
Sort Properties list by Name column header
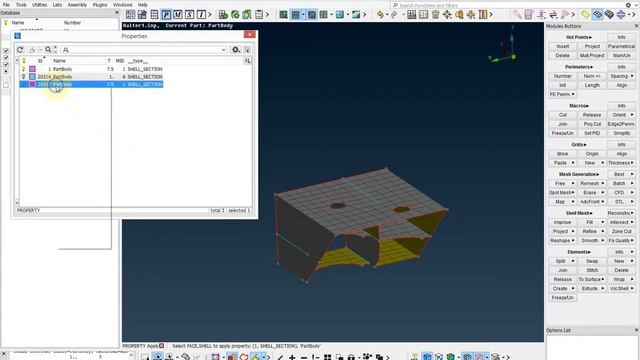click(x=60, y=61)
